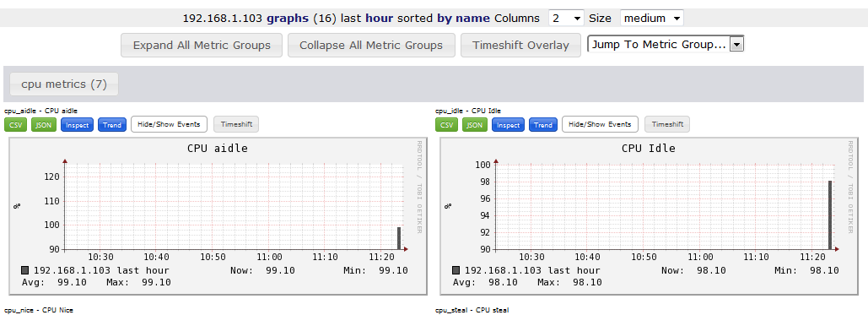Image resolution: width=868 pixels, height=315 pixels.
Task: Click the 192.168.1.103 host text in header
Action: (x=223, y=19)
